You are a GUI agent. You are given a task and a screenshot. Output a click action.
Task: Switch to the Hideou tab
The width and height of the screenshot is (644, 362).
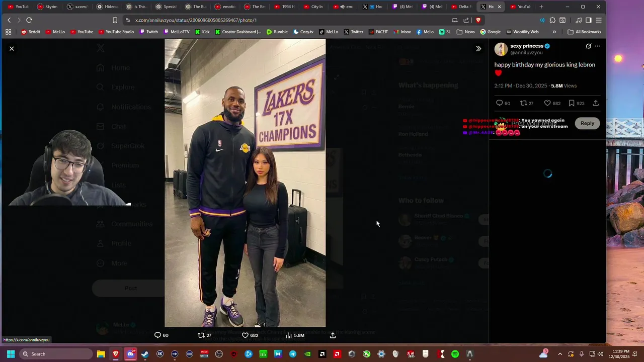pos(107,7)
